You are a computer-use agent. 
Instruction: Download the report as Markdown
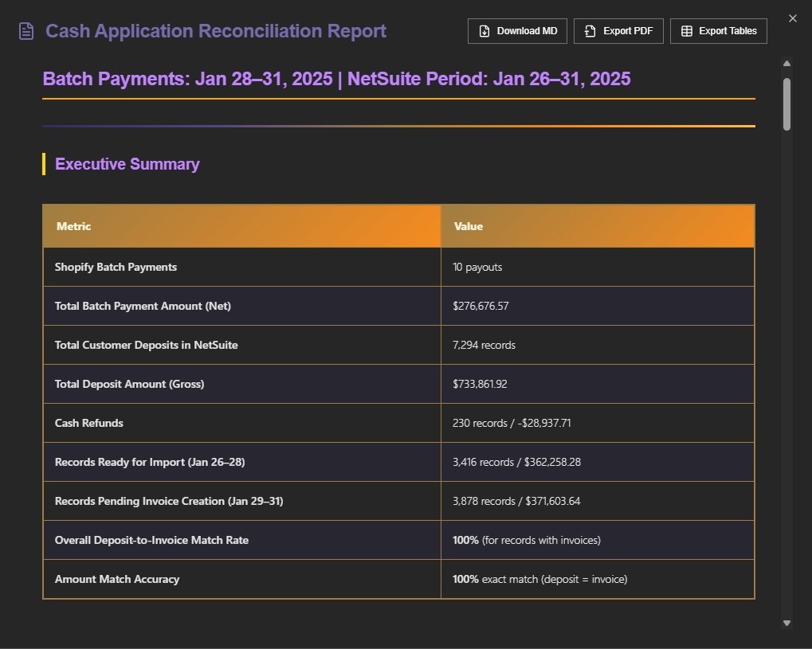pos(516,30)
